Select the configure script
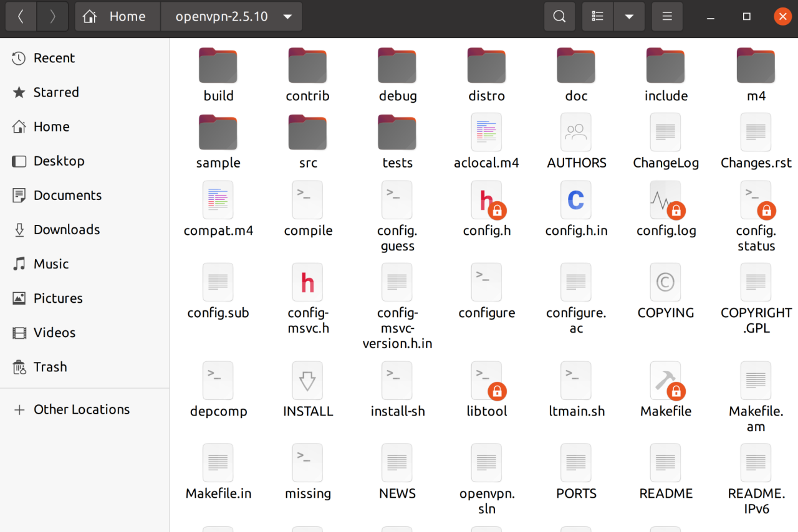Viewport: 798px width, 532px height. click(x=487, y=292)
